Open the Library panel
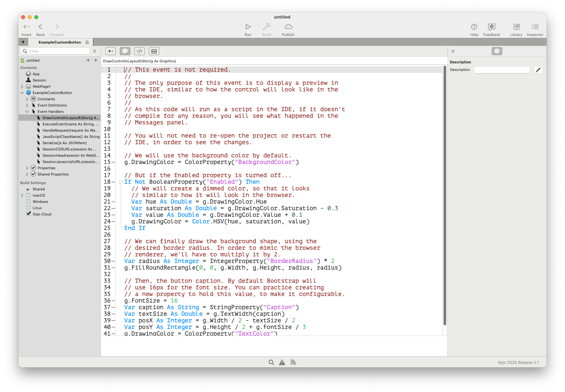This screenshot has height=392, width=565. coord(516,27)
